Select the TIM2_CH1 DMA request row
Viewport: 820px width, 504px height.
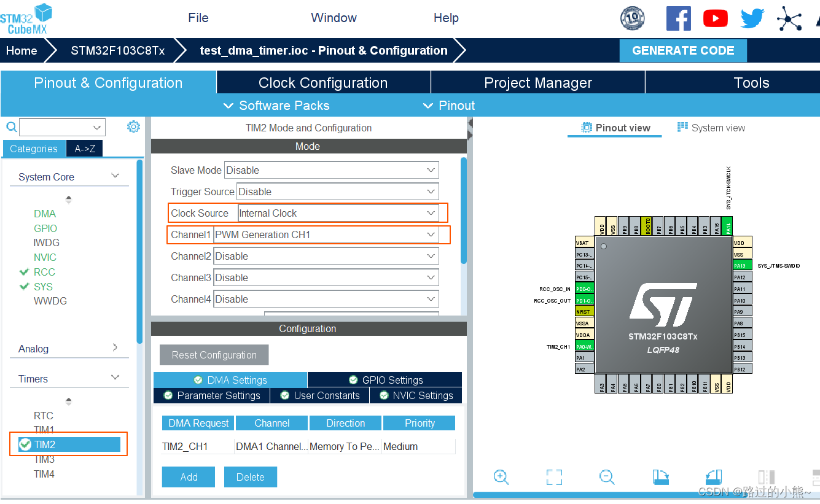pyautogui.click(x=308, y=446)
